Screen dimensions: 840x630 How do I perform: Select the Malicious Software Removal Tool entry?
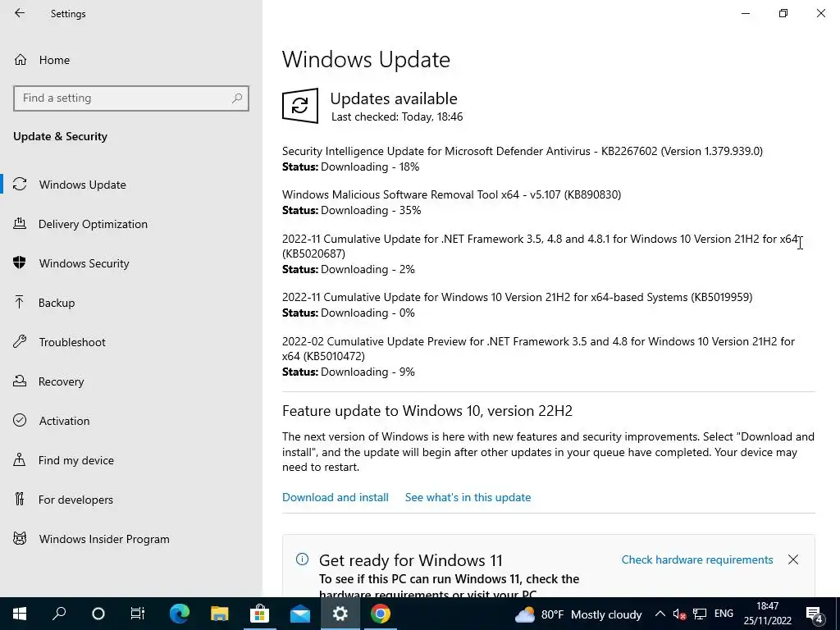click(452, 194)
